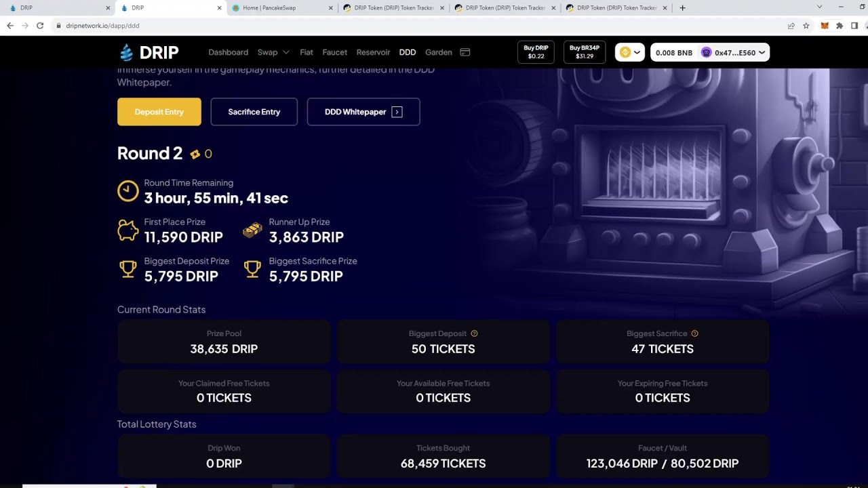Screen dimensions: 868x488
Task: Click the Biggest Deposit info icon
Action: click(474, 333)
